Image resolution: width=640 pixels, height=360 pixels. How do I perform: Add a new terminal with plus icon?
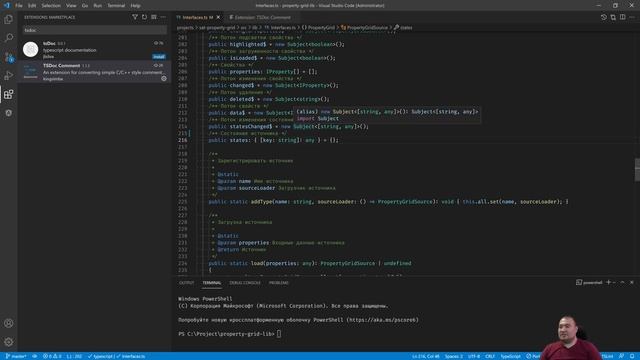[608, 282]
